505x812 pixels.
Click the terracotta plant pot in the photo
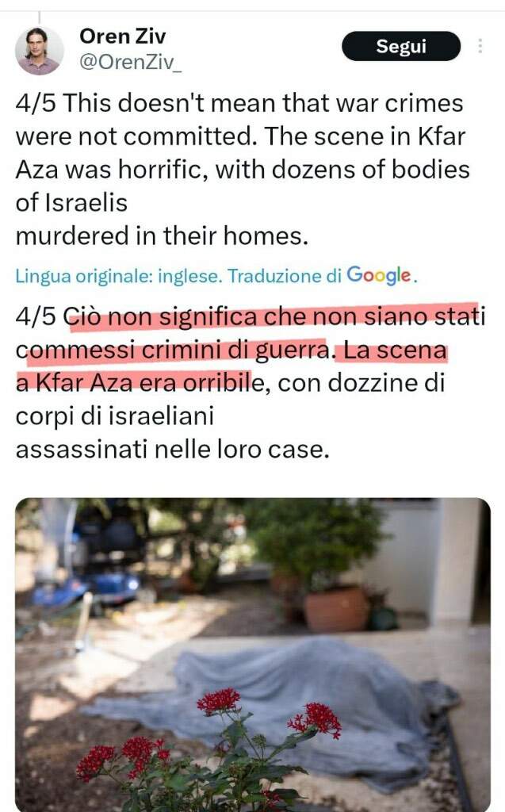coord(337,608)
